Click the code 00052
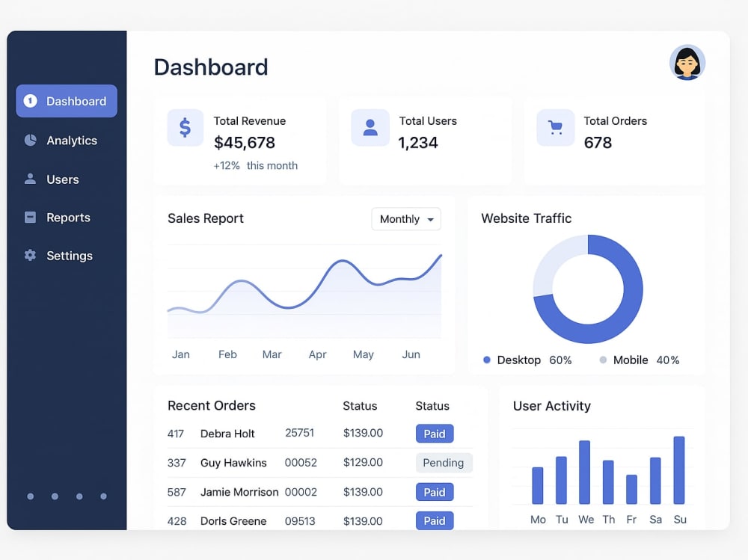Image resolution: width=748 pixels, height=560 pixels. [x=301, y=462]
